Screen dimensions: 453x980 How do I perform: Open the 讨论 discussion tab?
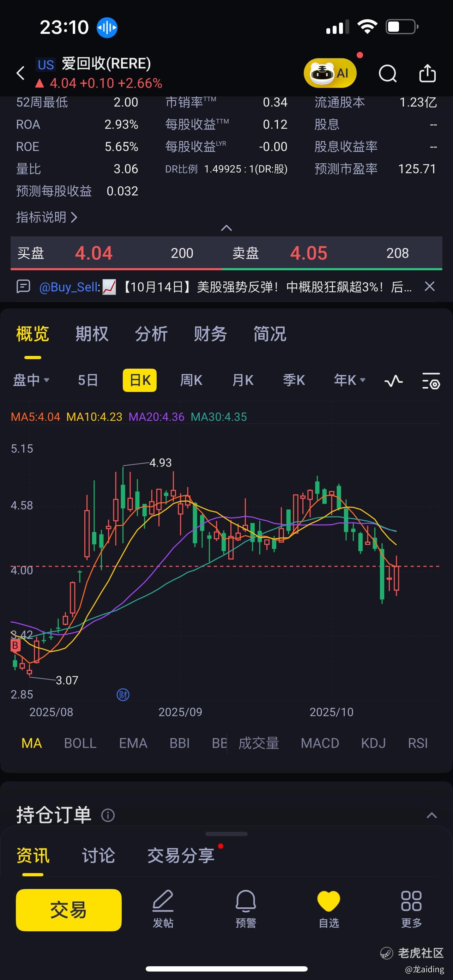click(x=98, y=855)
